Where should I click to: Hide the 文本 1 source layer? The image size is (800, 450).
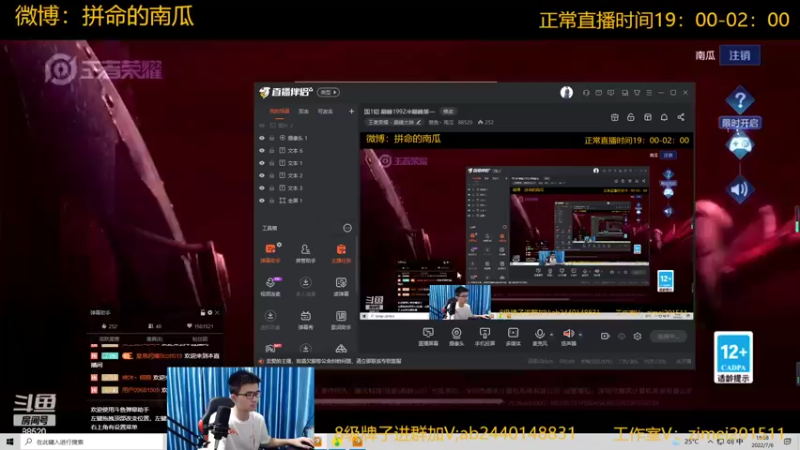(x=262, y=163)
